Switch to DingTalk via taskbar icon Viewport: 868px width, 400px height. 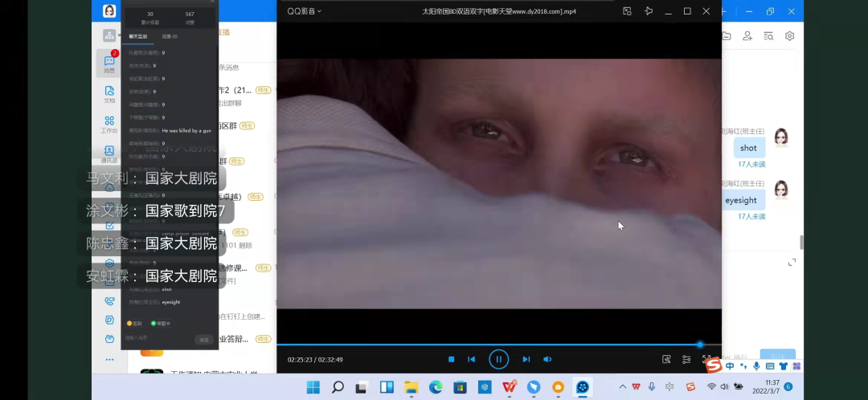(534, 387)
